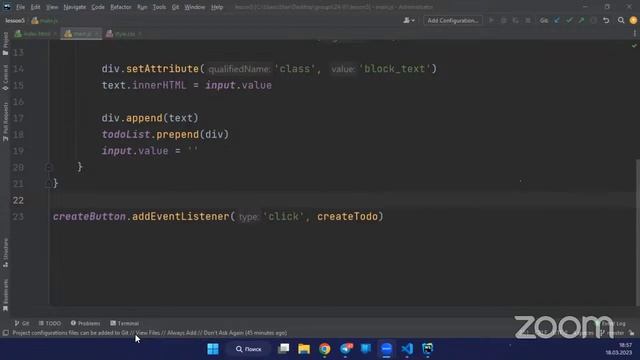The height and width of the screenshot is (360, 640).
Task: Click View Files link in status notification
Action: (147, 333)
